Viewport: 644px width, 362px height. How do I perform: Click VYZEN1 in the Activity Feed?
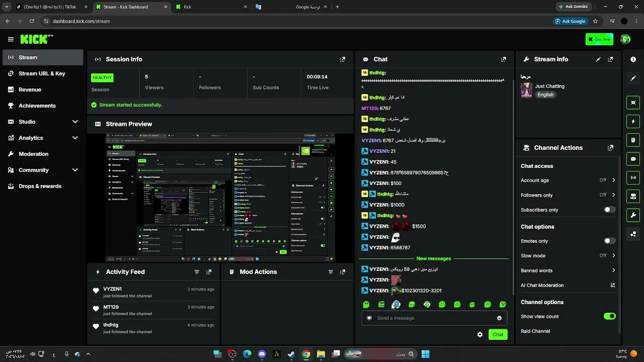point(112,289)
